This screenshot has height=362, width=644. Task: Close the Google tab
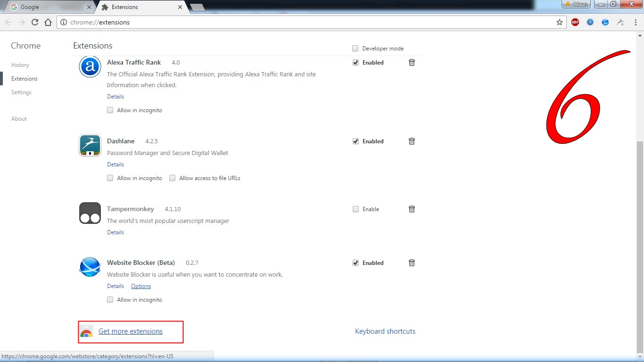pos(90,7)
